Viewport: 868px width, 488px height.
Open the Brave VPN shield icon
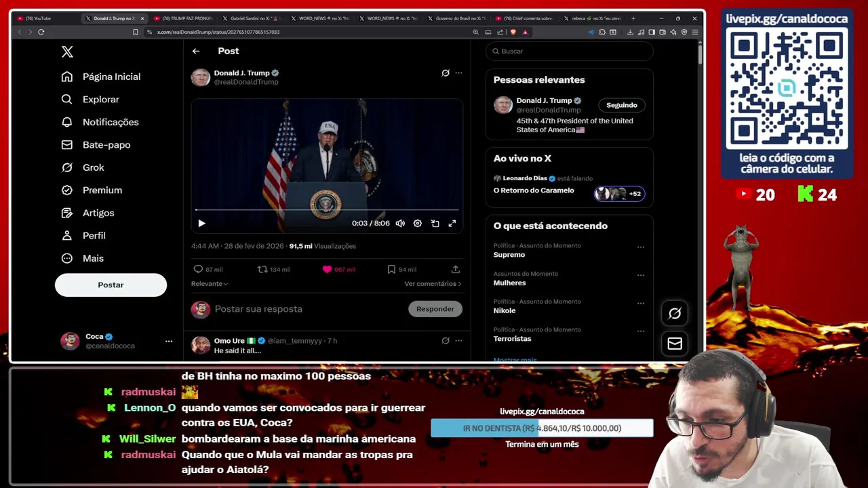pyautogui.click(x=684, y=32)
